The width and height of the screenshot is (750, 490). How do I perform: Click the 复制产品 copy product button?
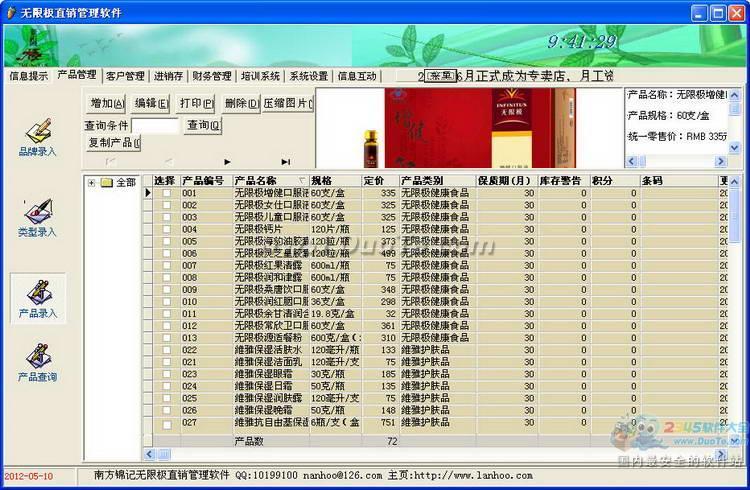(114, 143)
